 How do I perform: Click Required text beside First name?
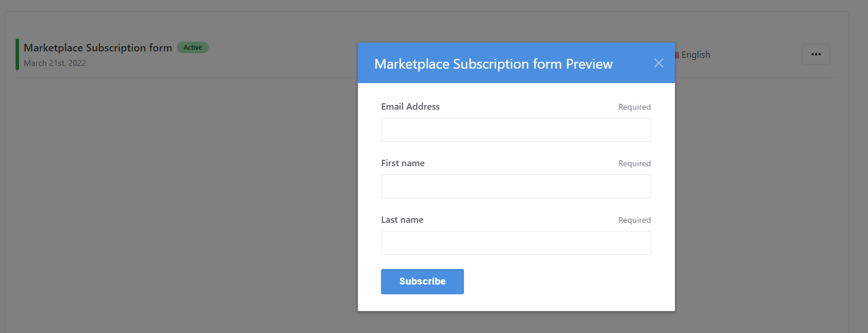(634, 163)
